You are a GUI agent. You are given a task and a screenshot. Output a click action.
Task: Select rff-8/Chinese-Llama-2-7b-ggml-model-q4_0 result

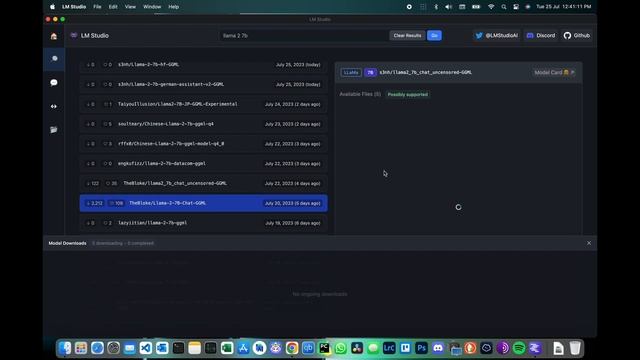pos(203,144)
